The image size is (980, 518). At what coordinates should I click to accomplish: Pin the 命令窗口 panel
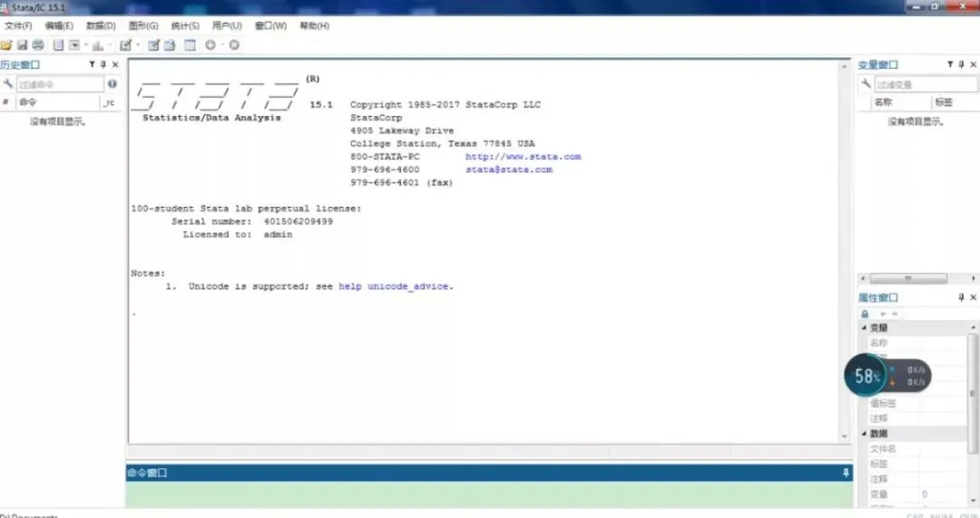coord(846,473)
